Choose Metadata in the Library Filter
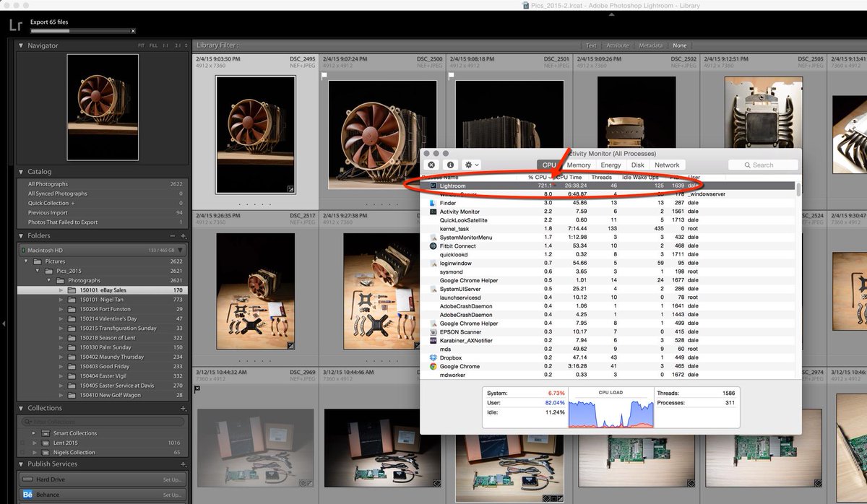The height and width of the screenshot is (504, 867). pyautogui.click(x=650, y=45)
